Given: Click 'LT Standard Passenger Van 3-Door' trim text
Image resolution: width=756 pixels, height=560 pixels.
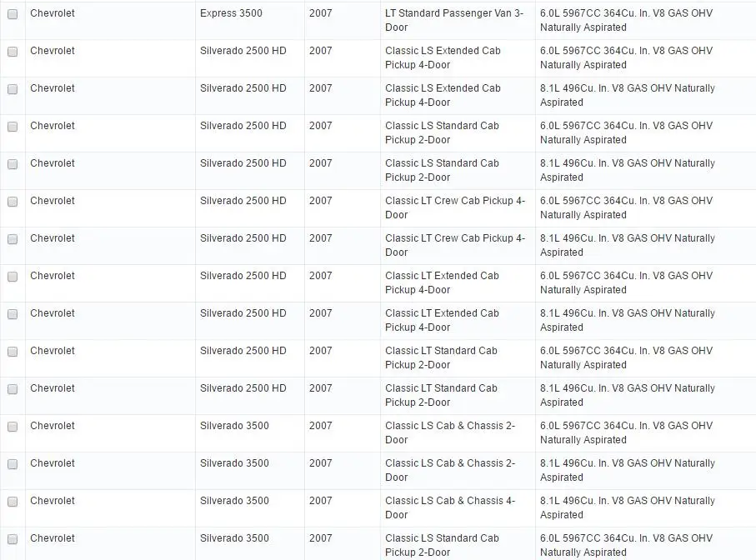Looking at the screenshot, I should [x=454, y=20].
